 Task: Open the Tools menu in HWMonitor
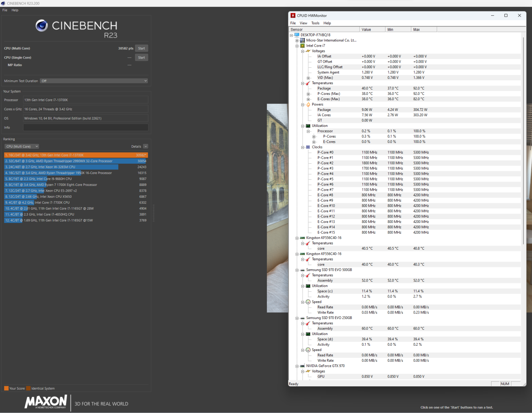(x=316, y=23)
